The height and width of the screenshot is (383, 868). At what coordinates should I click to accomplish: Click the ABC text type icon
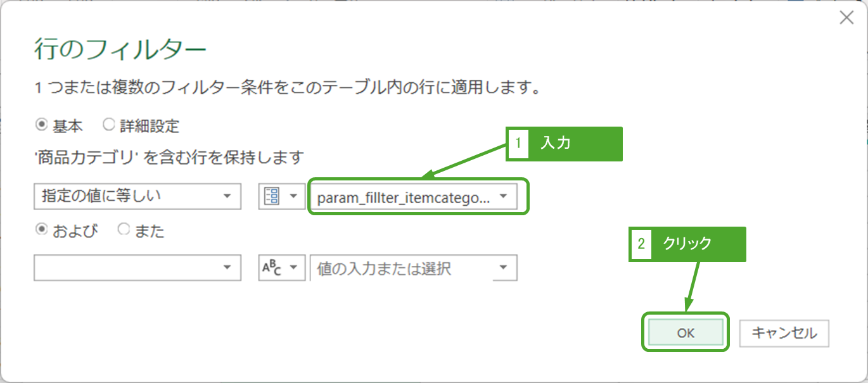click(x=272, y=268)
